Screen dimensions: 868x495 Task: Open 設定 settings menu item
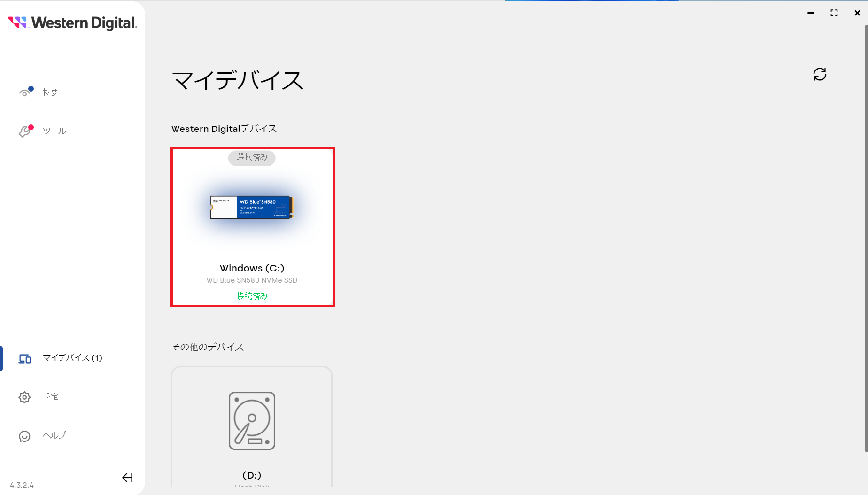[51, 397]
